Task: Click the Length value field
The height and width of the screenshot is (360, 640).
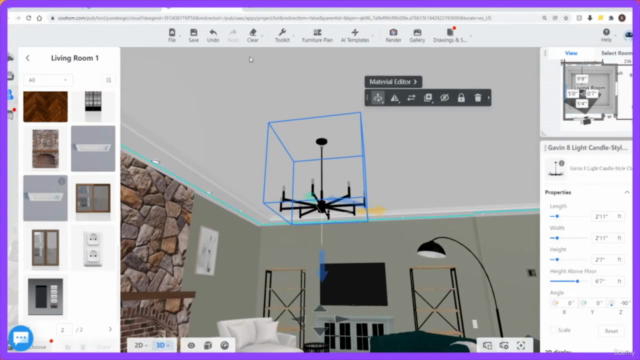Action: [x=603, y=216]
